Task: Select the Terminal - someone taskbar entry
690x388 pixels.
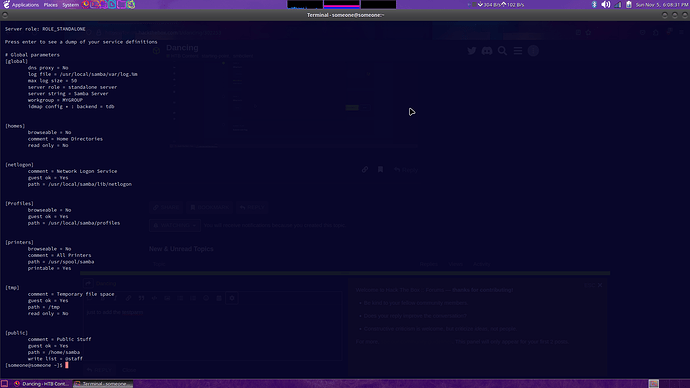Action: (x=102, y=384)
